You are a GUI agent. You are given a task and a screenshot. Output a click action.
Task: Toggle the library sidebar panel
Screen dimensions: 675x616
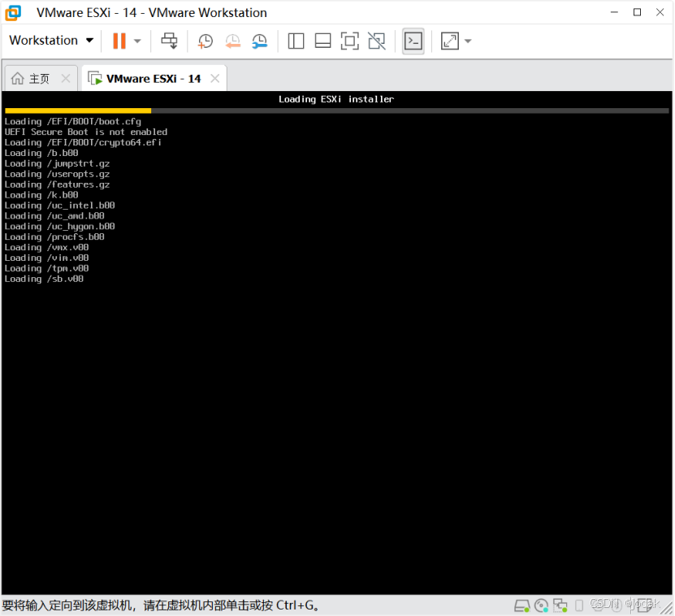pyautogui.click(x=296, y=41)
